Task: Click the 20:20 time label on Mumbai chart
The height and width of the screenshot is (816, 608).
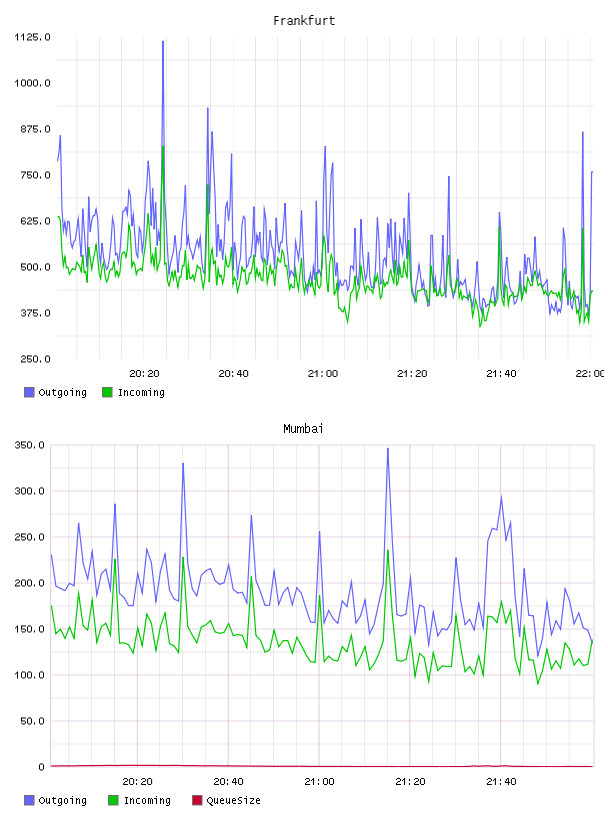Action: tap(137, 782)
